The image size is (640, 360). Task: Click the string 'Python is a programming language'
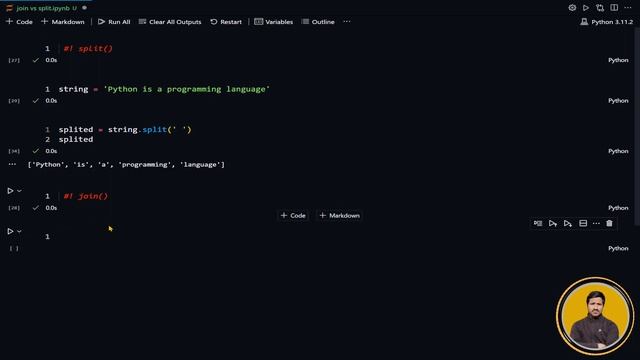pyautogui.click(x=187, y=89)
